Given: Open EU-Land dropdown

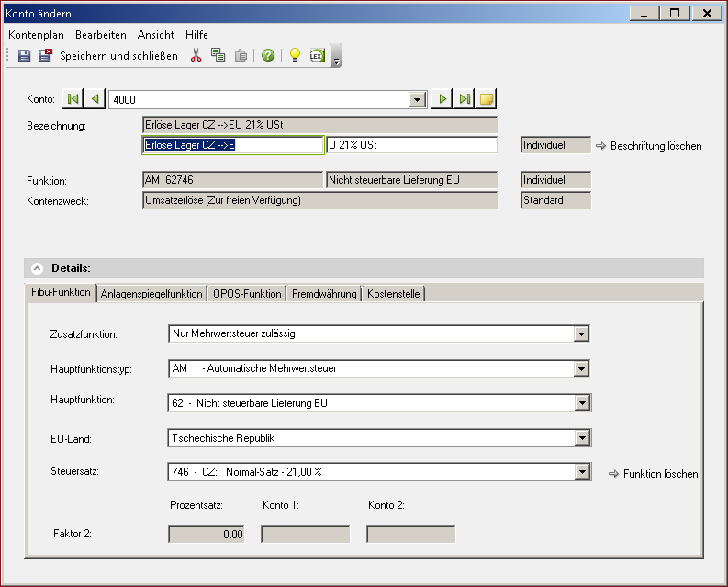Looking at the screenshot, I should coord(582,438).
